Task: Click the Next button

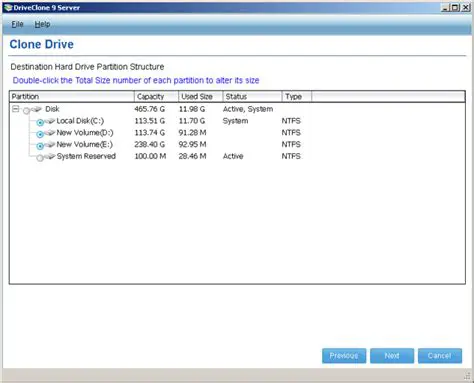Action: pyautogui.click(x=392, y=356)
